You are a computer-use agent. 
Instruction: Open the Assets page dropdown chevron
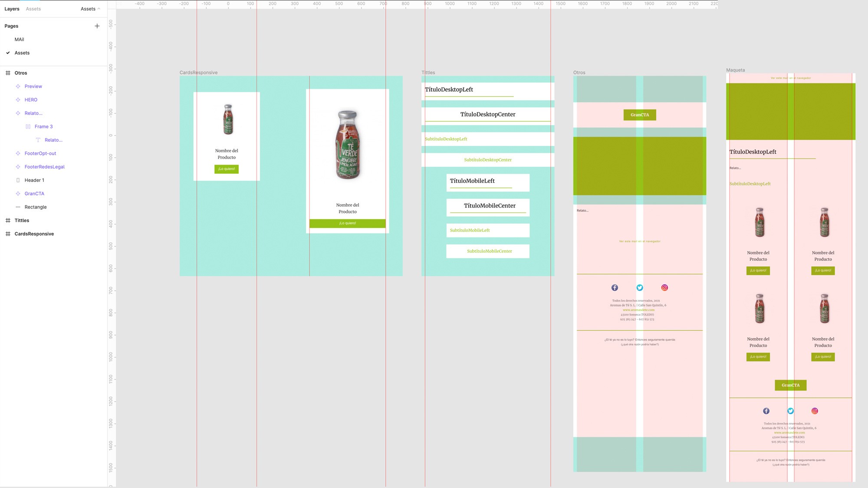click(x=99, y=9)
